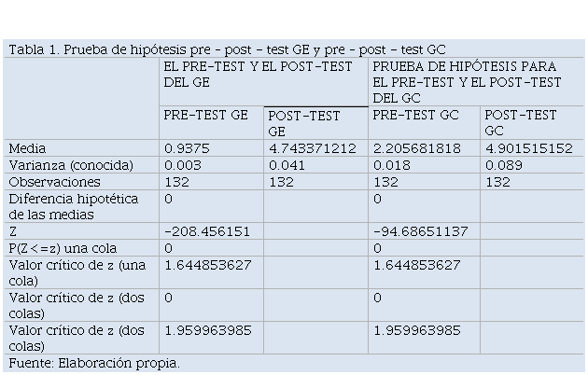The height and width of the screenshot is (375, 588).
Task: Select the POST-TEST GC column header
Action: tap(520, 122)
